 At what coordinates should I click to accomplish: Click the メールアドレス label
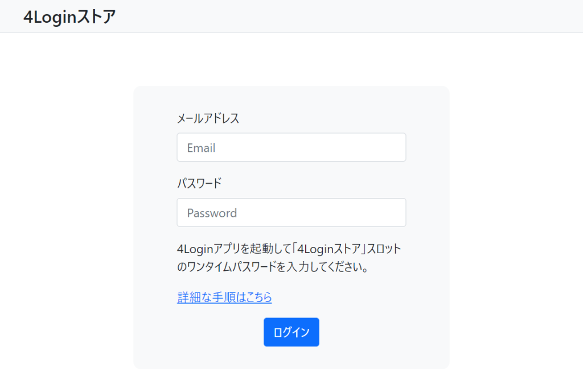coord(208,118)
